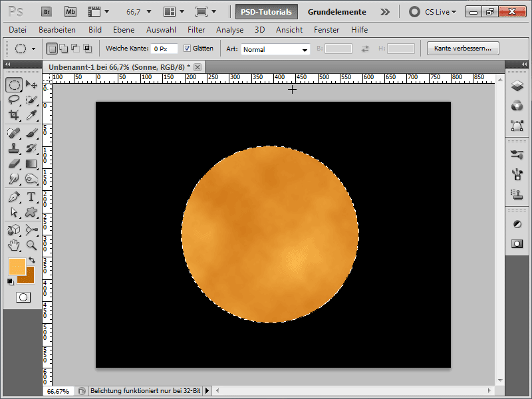Collapse the tools panel with double arrow

pyautogui.click(x=7, y=64)
